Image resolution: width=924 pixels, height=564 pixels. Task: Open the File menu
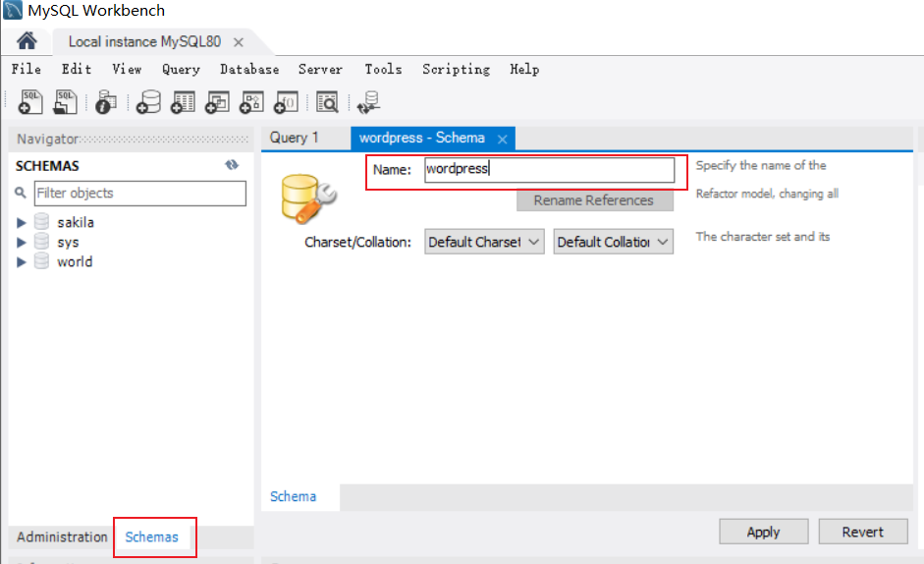(x=27, y=69)
